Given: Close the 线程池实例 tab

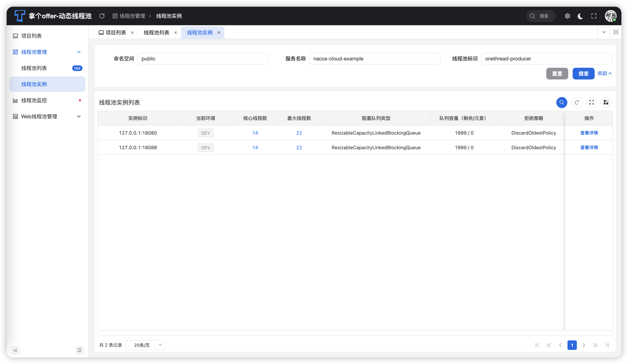Looking at the screenshot, I should (219, 33).
